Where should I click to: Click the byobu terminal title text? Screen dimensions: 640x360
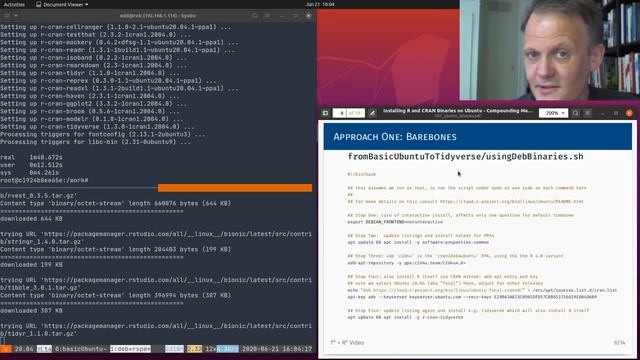click(x=158, y=16)
